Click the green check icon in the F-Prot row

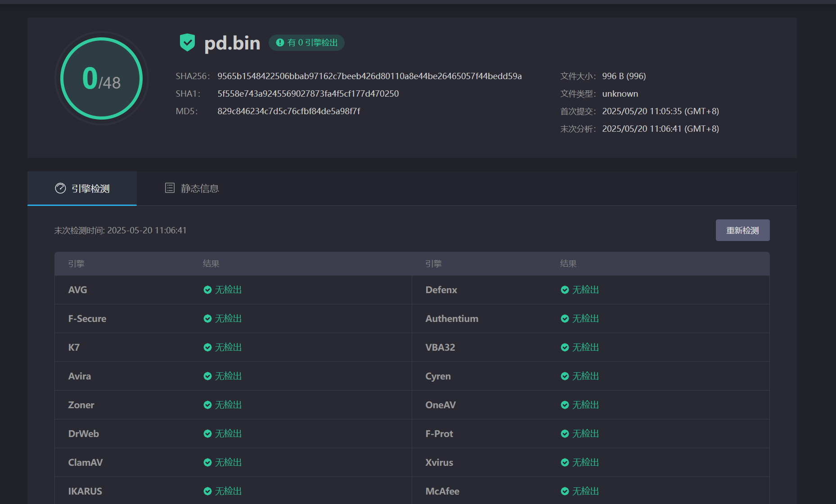(565, 434)
